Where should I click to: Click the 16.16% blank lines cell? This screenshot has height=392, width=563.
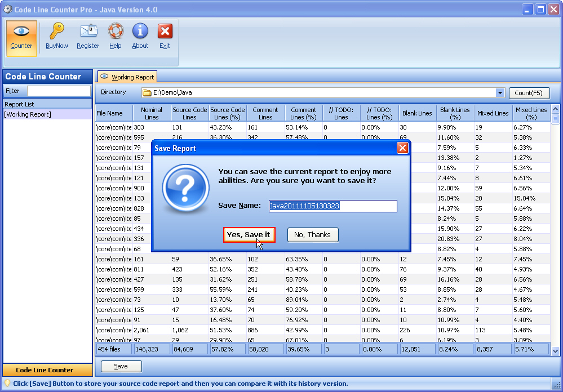click(455, 279)
